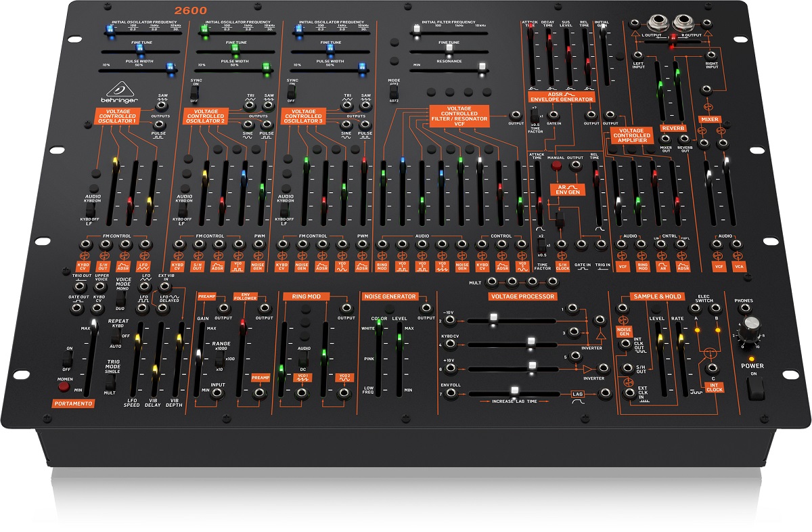Click the LAG output icon in Voltage Processor
Screen dimensions: 812x532
pyautogui.click(x=577, y=401)
